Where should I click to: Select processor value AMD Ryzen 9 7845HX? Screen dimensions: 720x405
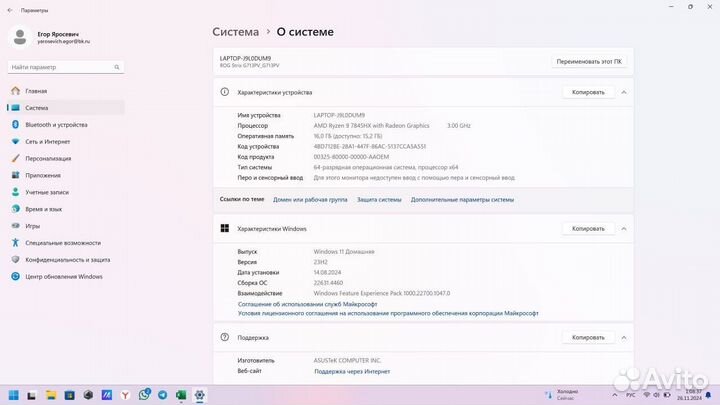[x=371, y=126]
